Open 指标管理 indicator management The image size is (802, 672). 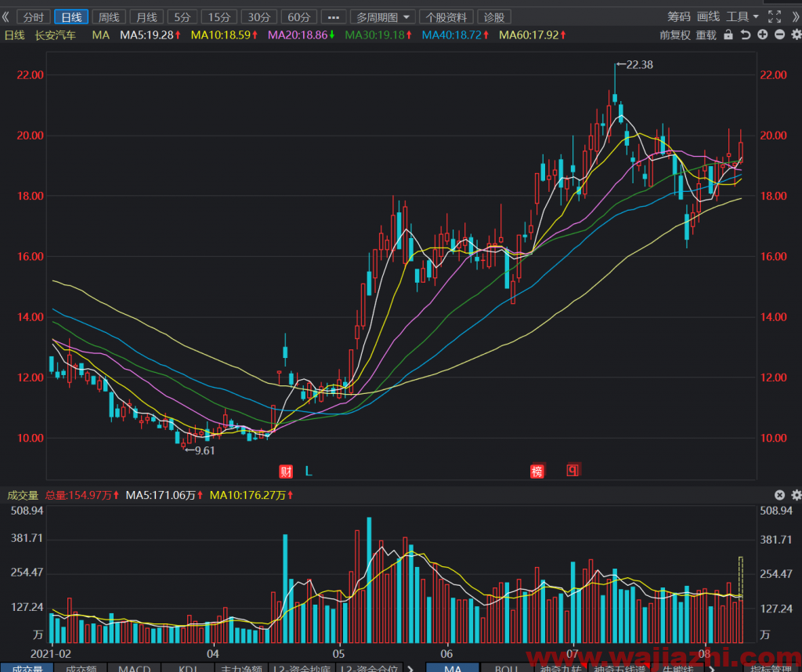click(771, 667)
